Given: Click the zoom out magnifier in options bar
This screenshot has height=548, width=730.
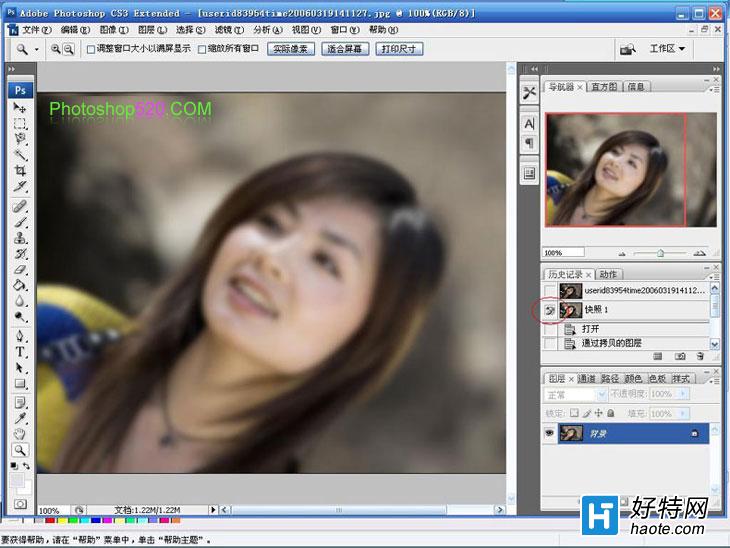Looking at the screenshot, I should (x=68, y=49).
